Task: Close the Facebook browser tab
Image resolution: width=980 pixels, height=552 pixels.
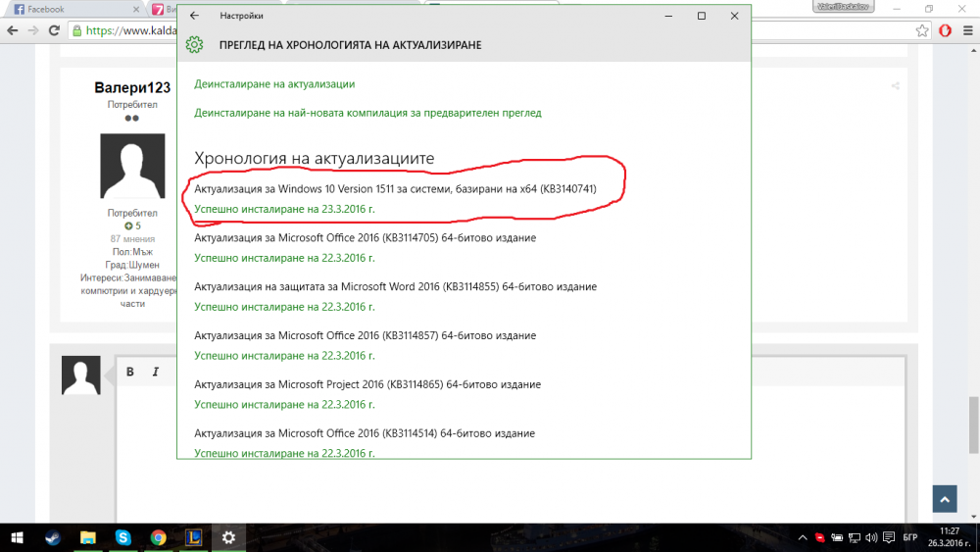Action: [x=136, y=10]
